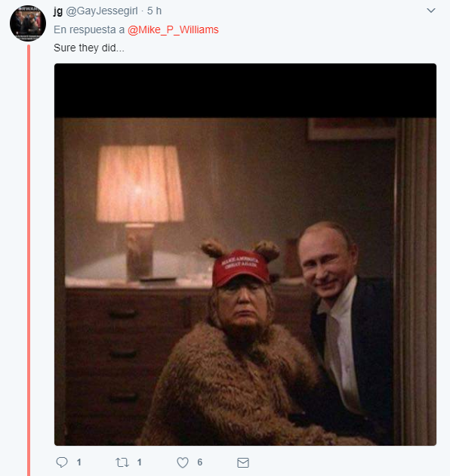
Task: Click the tweet text 'Sure they did...'
Action: point(89,48)
